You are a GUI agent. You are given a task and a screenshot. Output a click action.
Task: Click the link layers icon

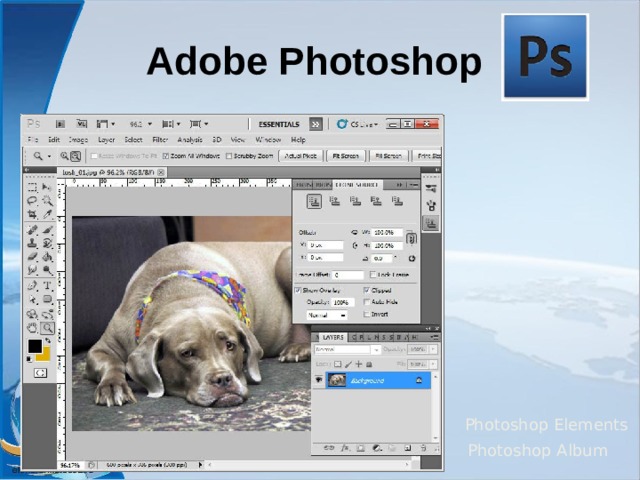tap(329, 448)
